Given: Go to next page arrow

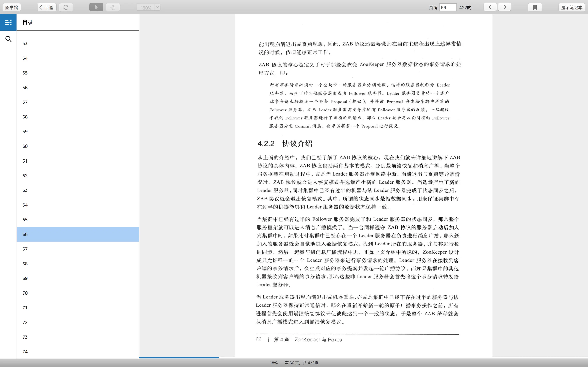Looking at the screenshot, I should 504,7.
